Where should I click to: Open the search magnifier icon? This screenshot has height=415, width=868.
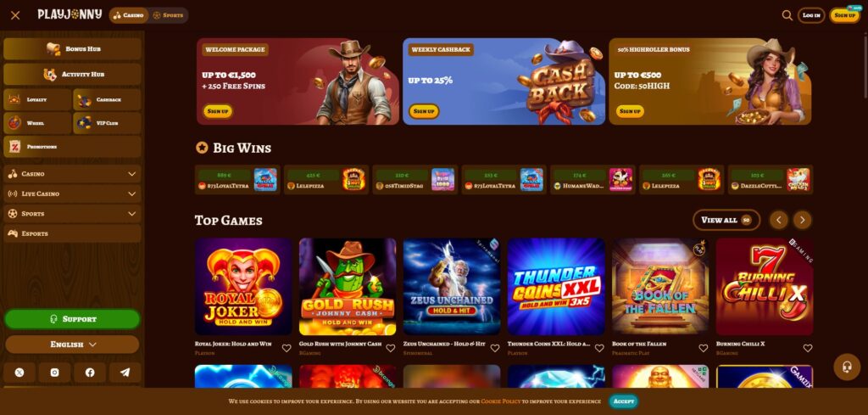tap(787, 15)
